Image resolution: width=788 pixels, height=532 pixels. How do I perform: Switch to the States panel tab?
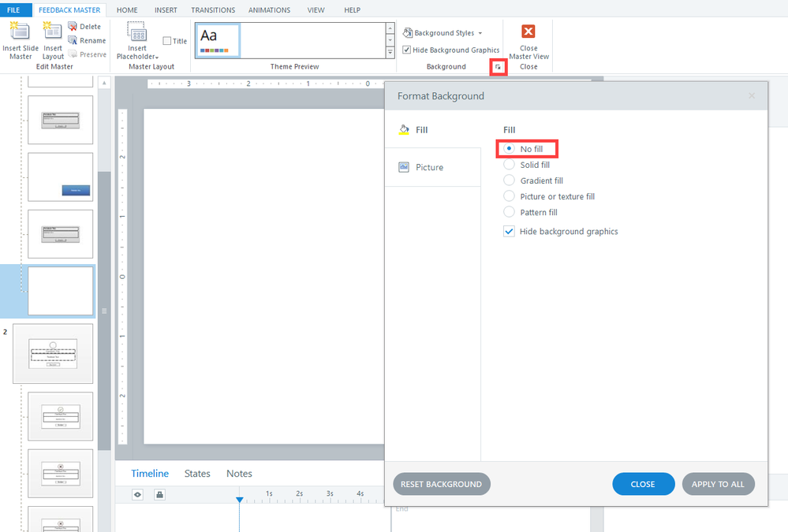tap(197, 473)
